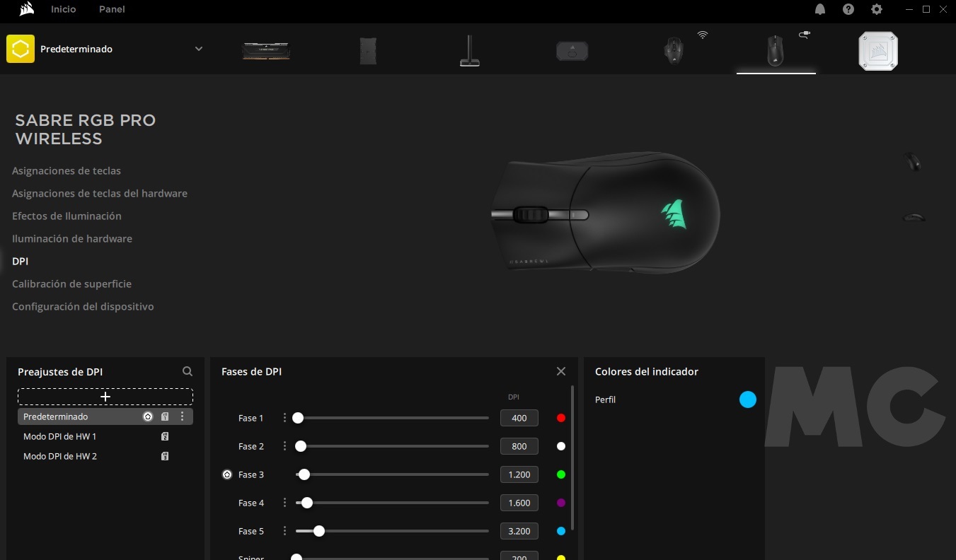Expand the Predeterminado profile dropdown

click(x=199, y=49)
